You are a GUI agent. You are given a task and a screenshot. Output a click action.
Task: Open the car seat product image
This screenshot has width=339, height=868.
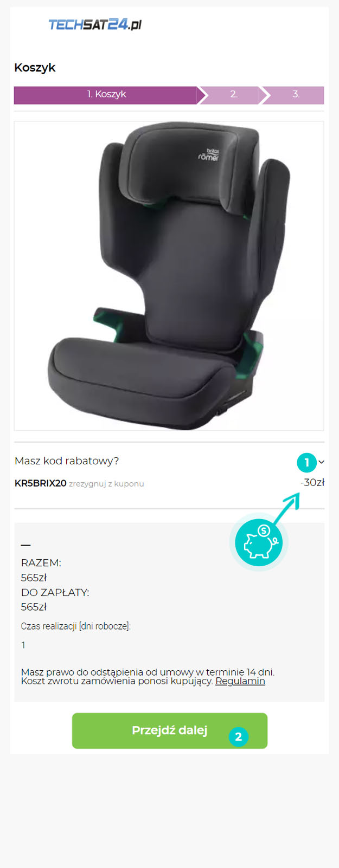coord(169,276)
